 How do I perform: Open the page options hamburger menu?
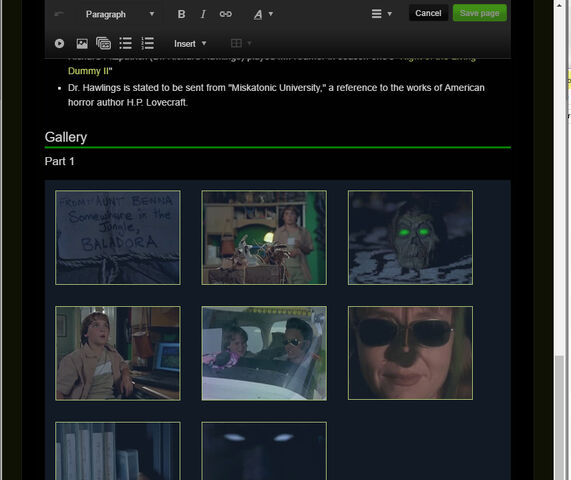pyautogui.click(x=381, y=14)
